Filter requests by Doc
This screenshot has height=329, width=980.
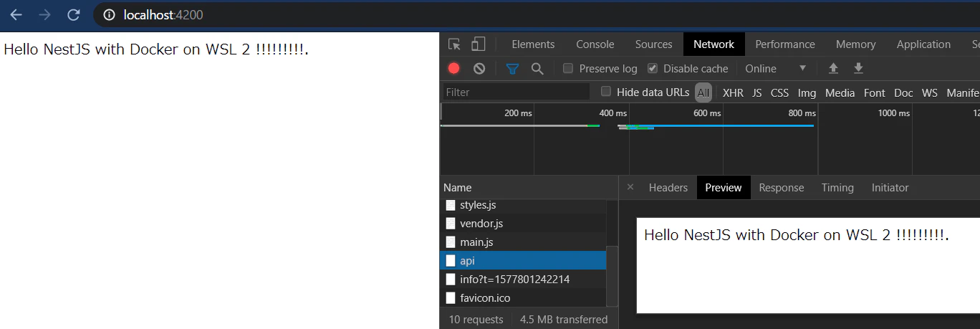(x=903, y=92)
